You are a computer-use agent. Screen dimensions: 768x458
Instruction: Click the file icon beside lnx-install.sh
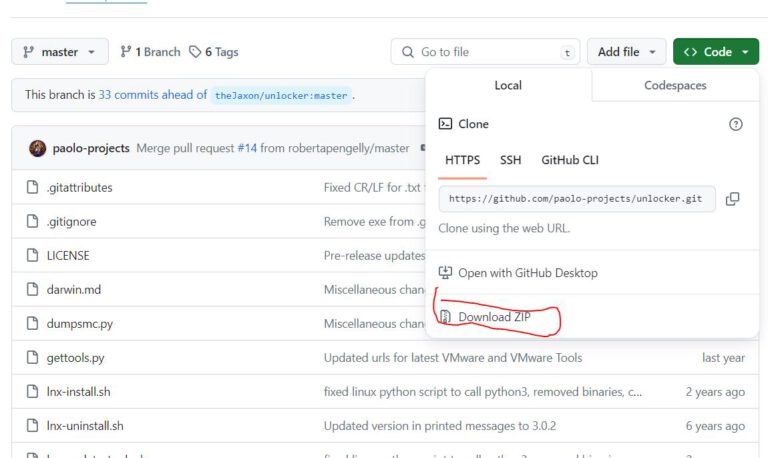32,391
